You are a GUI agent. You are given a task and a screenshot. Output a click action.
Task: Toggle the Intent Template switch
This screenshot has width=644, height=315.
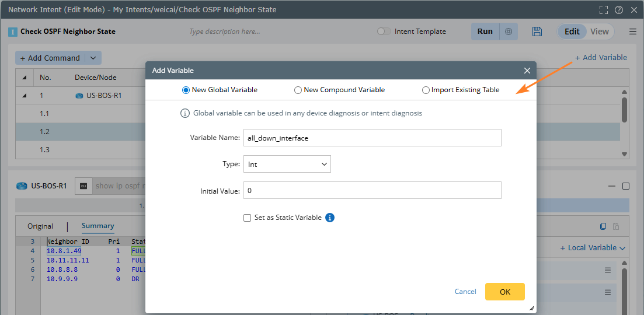point(384,32)
